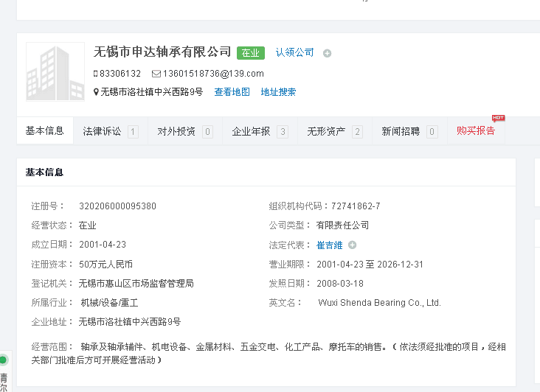Click the HOT badge above 购买报告

(498, 118)
